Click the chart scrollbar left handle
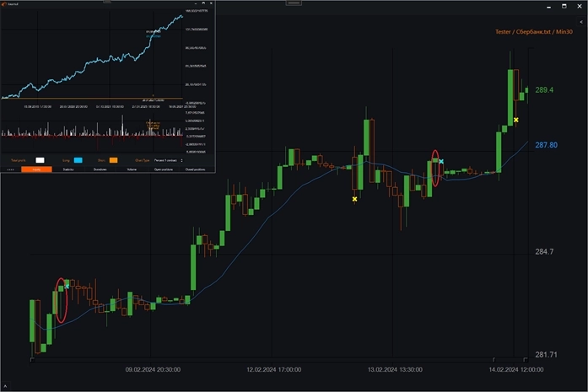588x392 pixels. 32,360
